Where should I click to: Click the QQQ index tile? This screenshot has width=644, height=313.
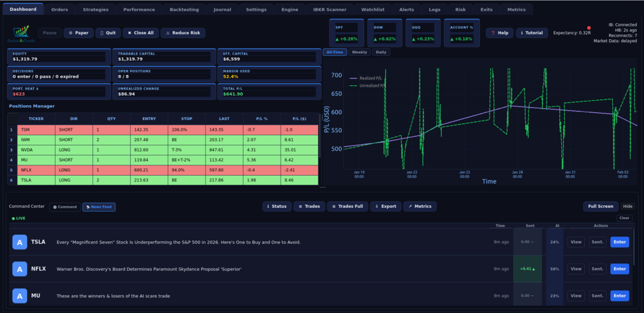(423, 33)
